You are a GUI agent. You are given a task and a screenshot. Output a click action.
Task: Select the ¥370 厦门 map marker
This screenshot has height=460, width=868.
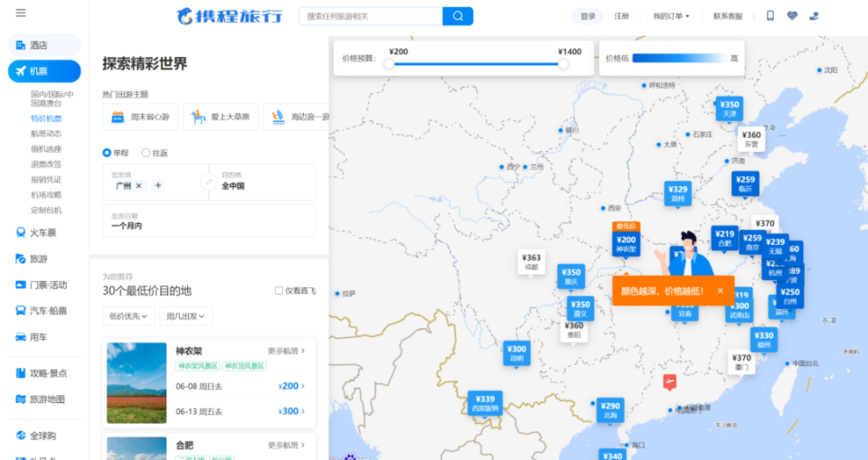coord(741,362)
